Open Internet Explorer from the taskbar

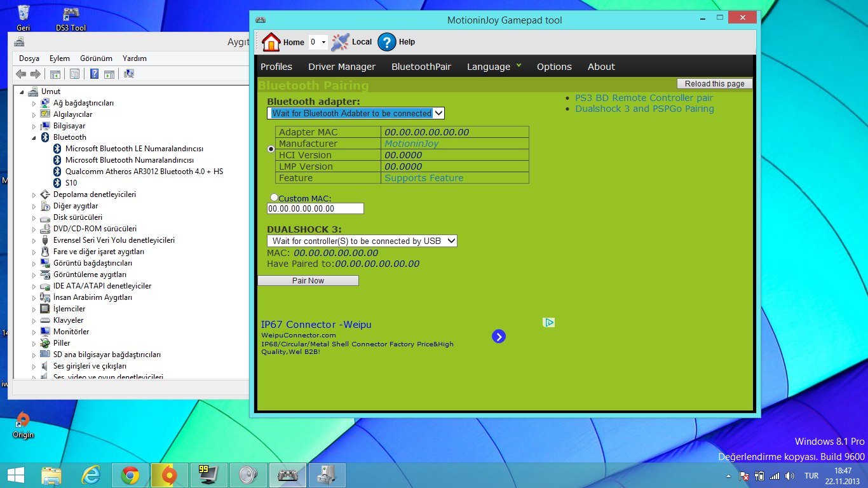pos(92,475)
